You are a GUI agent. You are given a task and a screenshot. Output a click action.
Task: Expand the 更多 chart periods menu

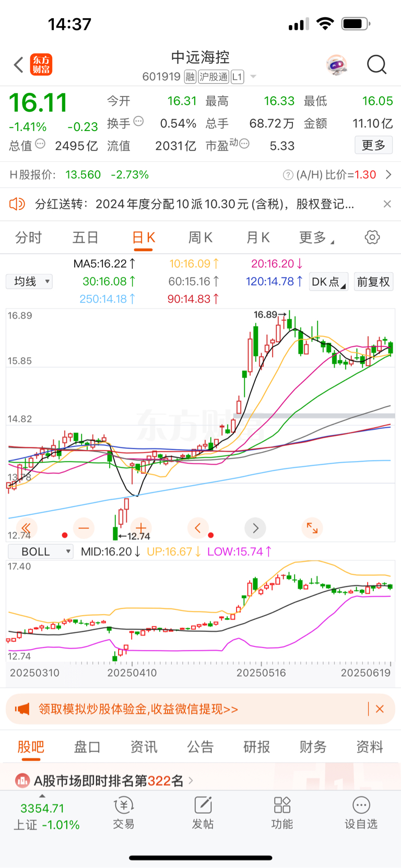click(316, 238)
